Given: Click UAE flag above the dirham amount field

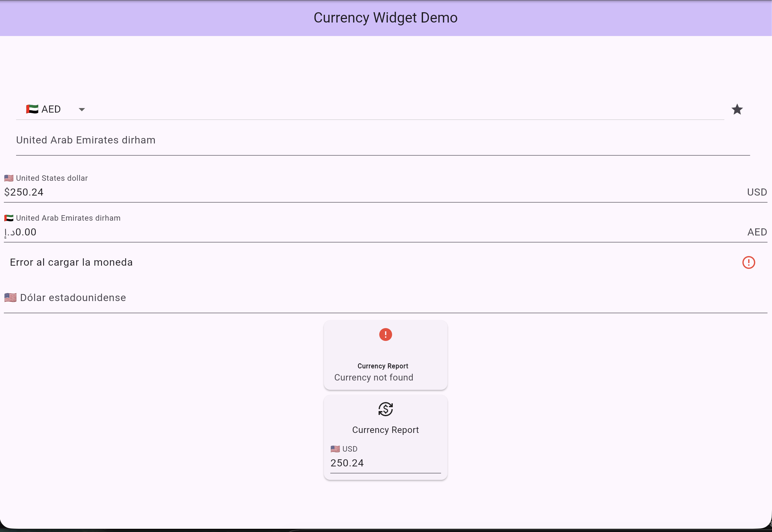Looking at the screenshot, I should (x=9, y=218).
